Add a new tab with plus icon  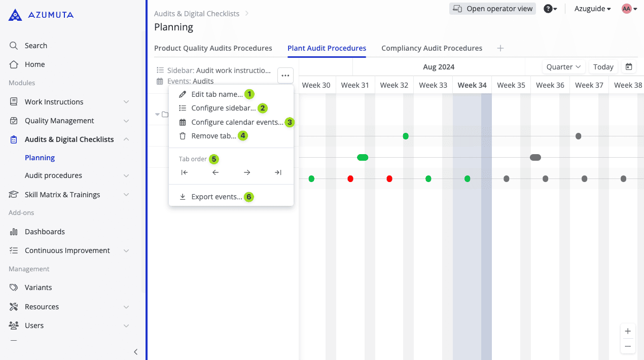click(500, 48)
